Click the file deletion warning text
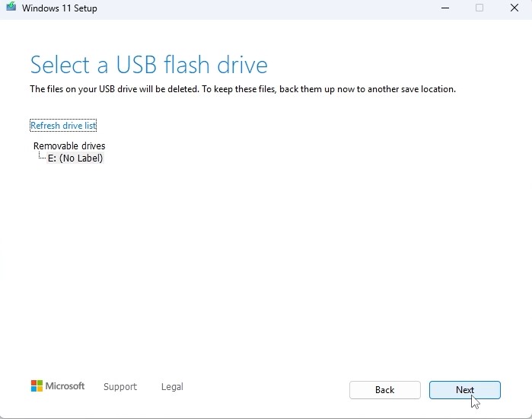The width and height of the screenshot is (532, 419). pos(242,89)
